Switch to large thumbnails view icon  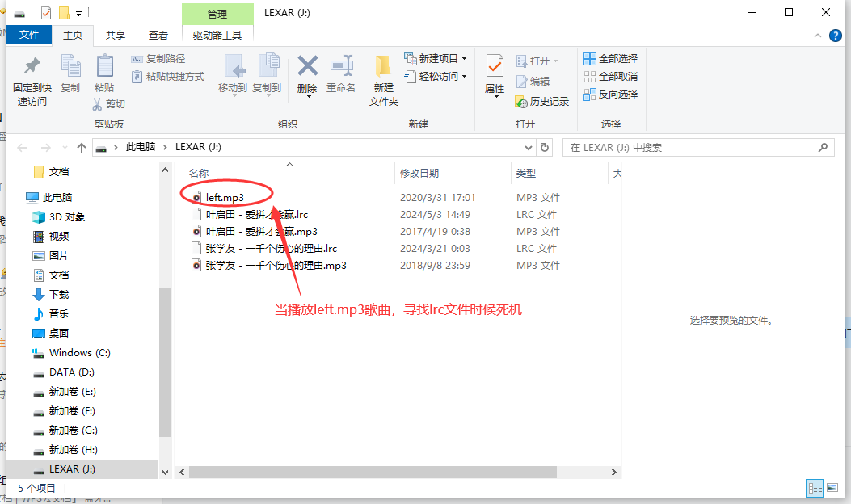coord(832,488)
